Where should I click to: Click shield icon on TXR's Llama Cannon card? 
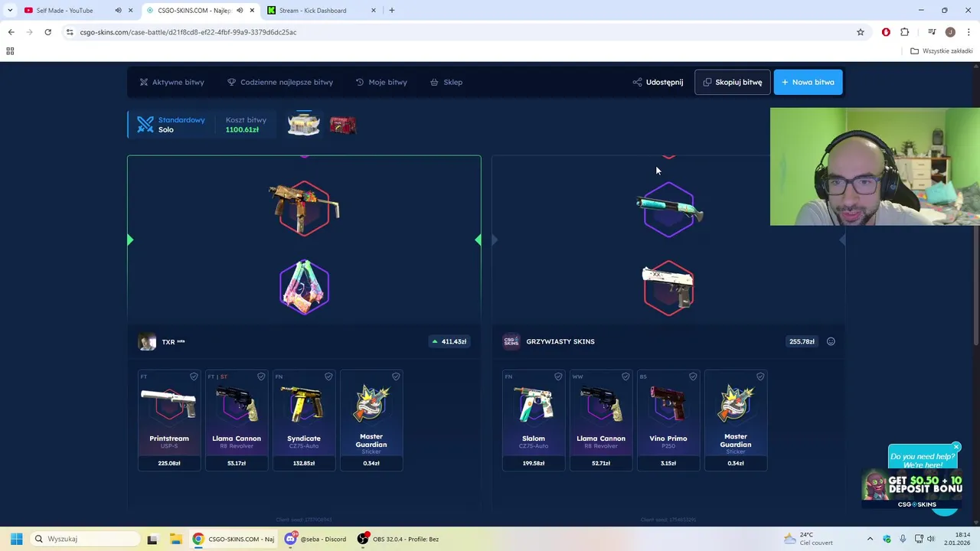[x=261, y=377]
